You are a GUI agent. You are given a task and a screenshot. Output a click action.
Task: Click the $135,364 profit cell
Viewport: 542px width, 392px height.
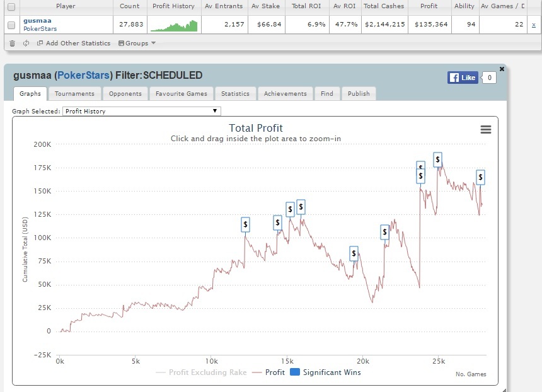(x=431, y=25)
